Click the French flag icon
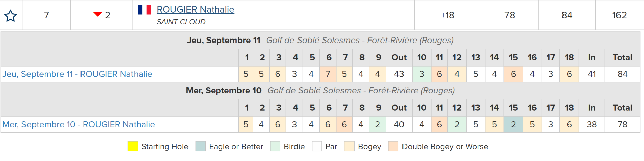 [144, 10]
